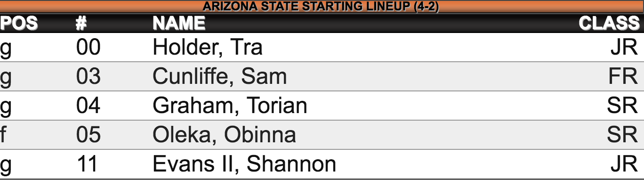
Task: Select jersey number 11
Action: tap(88, 164)
